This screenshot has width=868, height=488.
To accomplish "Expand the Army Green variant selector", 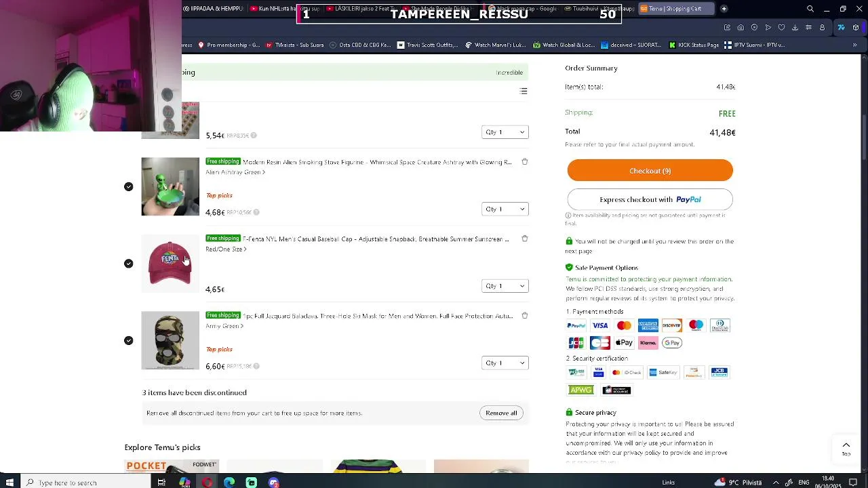I will point(224,326).
